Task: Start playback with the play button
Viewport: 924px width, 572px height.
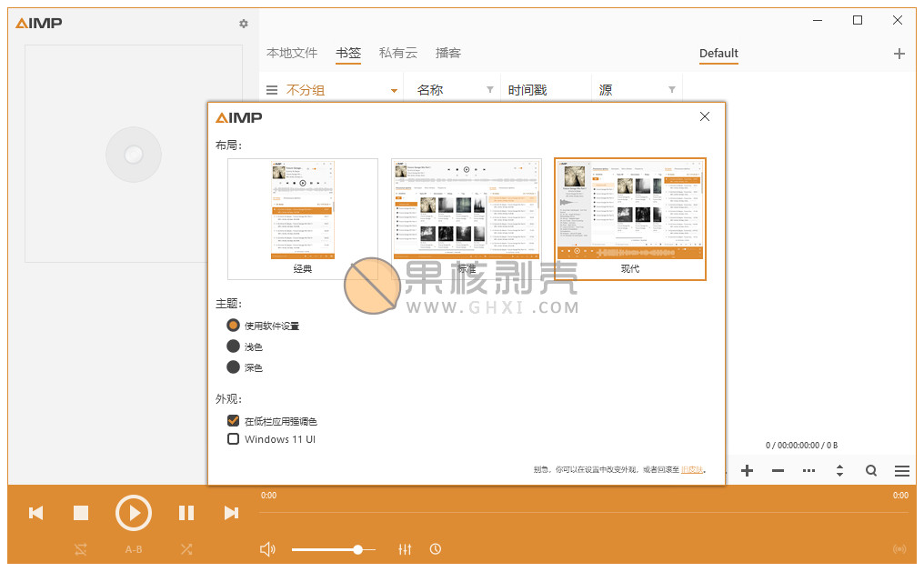Action: 133,513
